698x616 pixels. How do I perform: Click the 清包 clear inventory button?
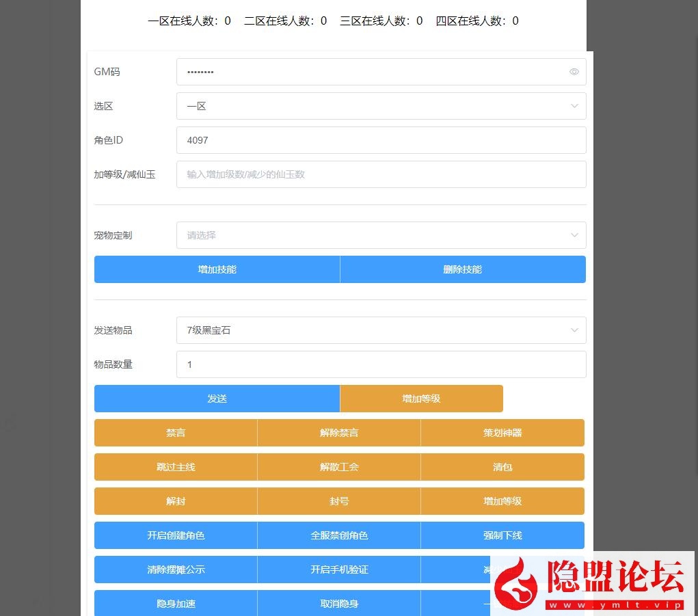(x=502, y=467)
